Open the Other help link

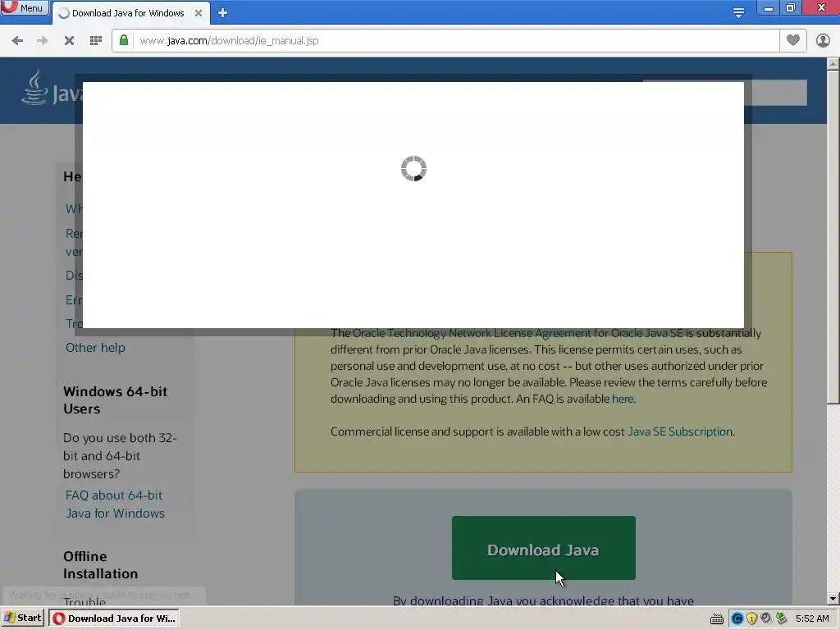95,348
